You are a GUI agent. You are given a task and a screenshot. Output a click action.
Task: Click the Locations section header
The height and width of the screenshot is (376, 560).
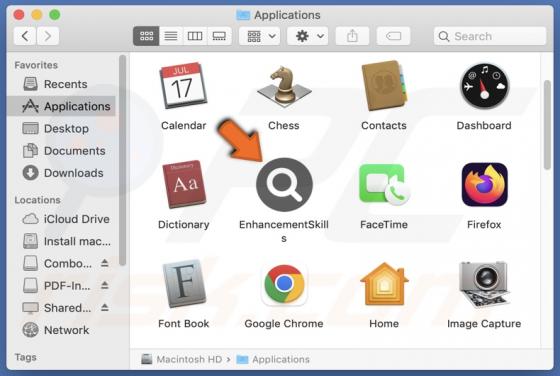pyautogui.click(x=38, y=200)
